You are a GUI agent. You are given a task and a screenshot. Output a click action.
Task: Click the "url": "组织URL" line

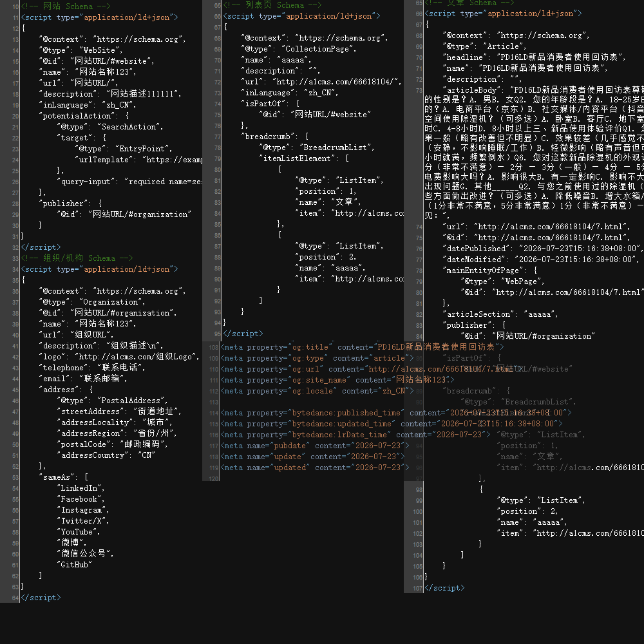pyautogui.click(x=77, y=335)
